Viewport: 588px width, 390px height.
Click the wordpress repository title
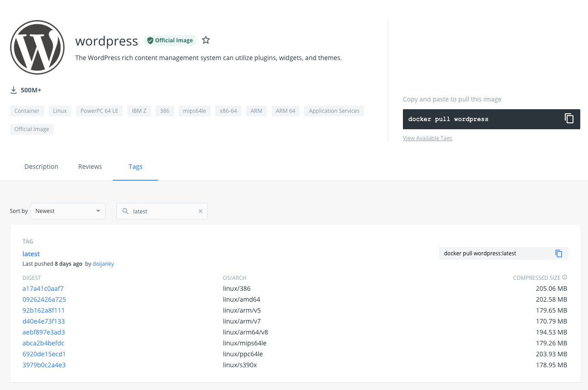tap(107, 41)
